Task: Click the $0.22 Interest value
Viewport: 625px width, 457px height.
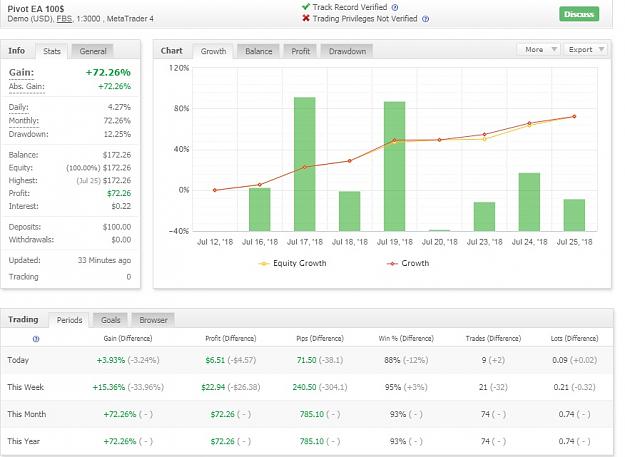Action: 121,206
